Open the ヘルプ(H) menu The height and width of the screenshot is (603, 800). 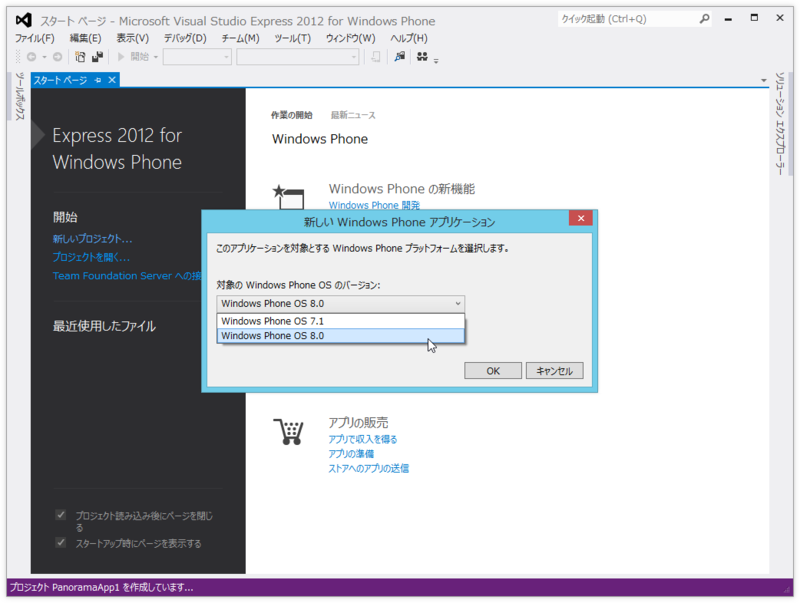pos(409,38)
